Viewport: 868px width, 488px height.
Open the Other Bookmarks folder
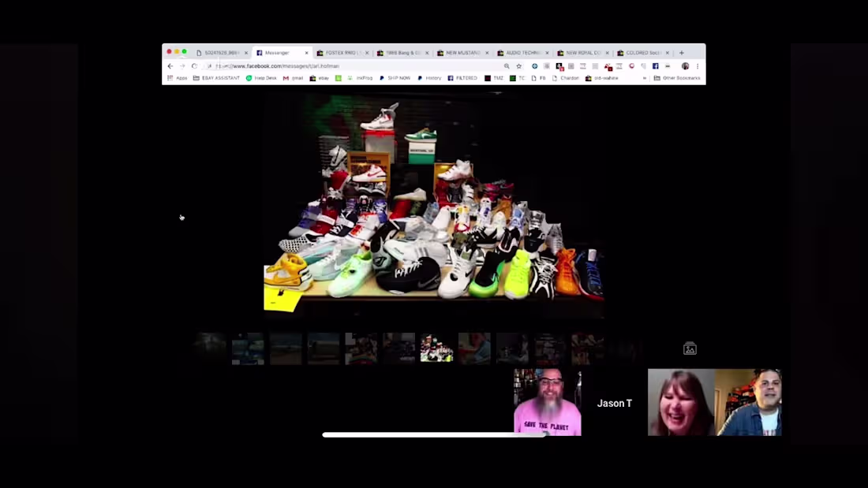[x=677, y=78]
